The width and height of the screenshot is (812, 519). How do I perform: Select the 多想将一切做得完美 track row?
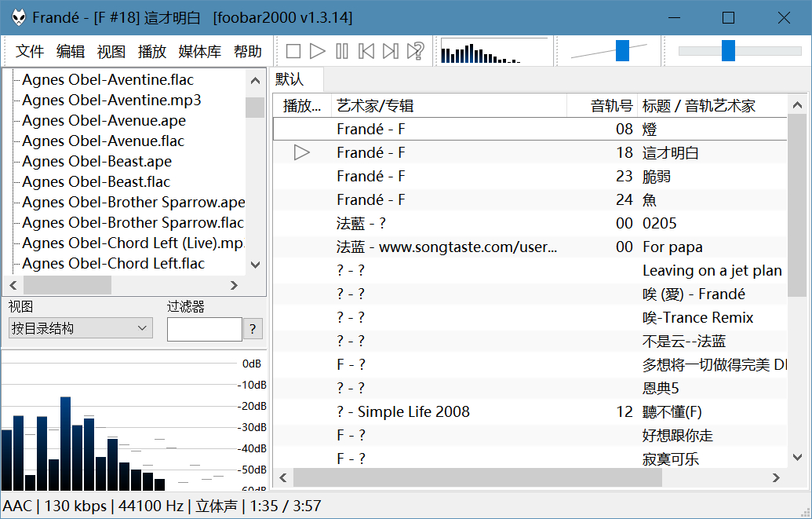pos(530,364)
